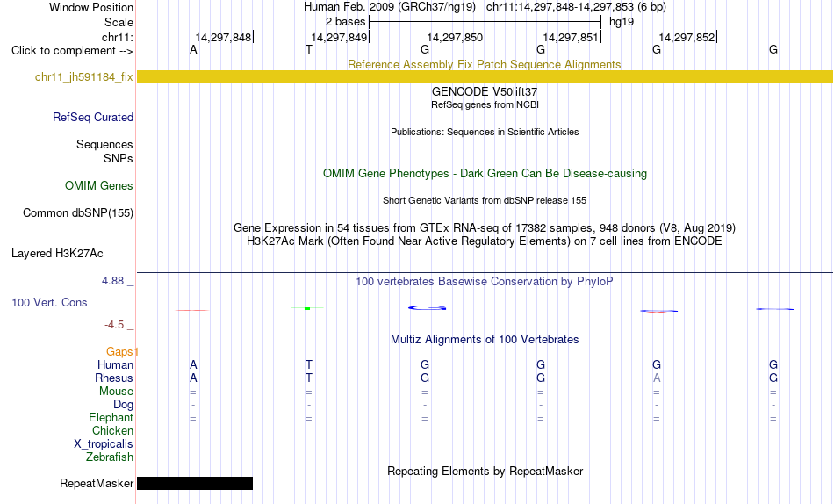Open the 100 Vert. Cons track label
This screenshot has height=504, width=834.
click(x=49, y=302)
